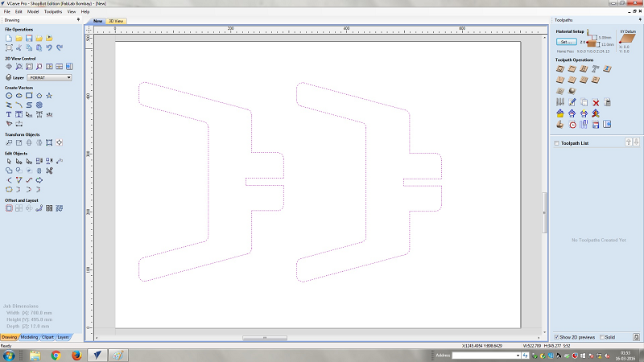This screenshot has width=644, height=362.
Task: Select the Draw Star tool
Action: [x=49, y=96]
